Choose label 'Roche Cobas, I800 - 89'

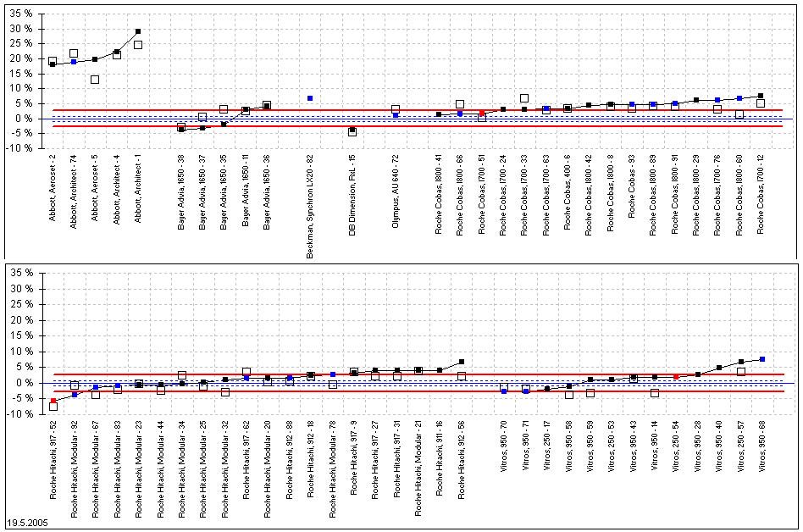pyautogui.click(x=653, y=195)
